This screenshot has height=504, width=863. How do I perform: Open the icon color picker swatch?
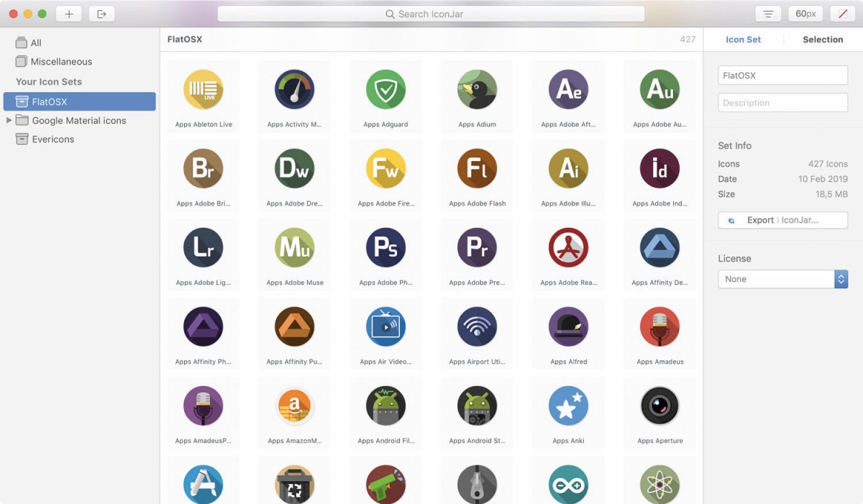(x=843, y=14)
